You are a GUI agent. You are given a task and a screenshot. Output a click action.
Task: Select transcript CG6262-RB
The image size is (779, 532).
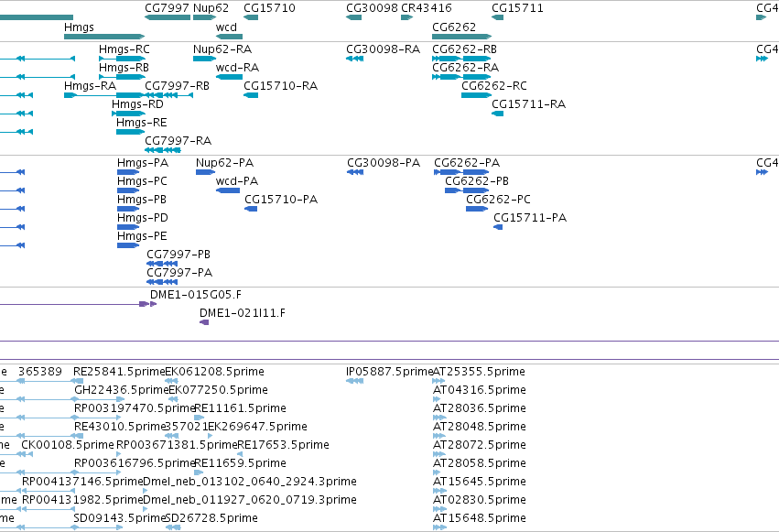point(464,49)
